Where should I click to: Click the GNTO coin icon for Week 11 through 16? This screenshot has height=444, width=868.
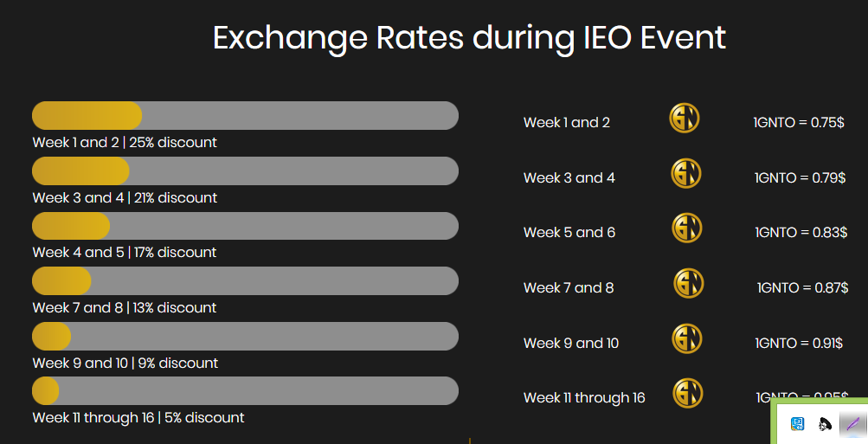pyautogui.click(x=687, y=394)
